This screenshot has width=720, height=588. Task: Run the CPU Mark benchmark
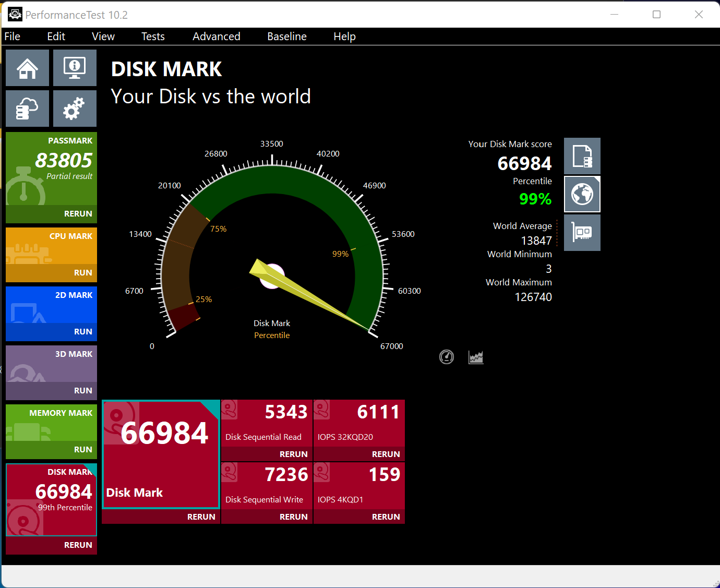pos(82,273)
